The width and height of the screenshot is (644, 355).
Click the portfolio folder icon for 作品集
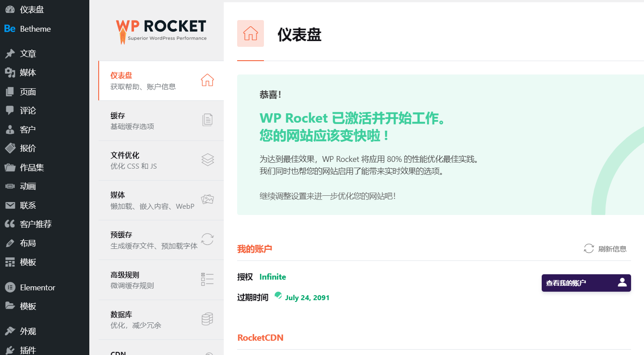tap(10, 168)
